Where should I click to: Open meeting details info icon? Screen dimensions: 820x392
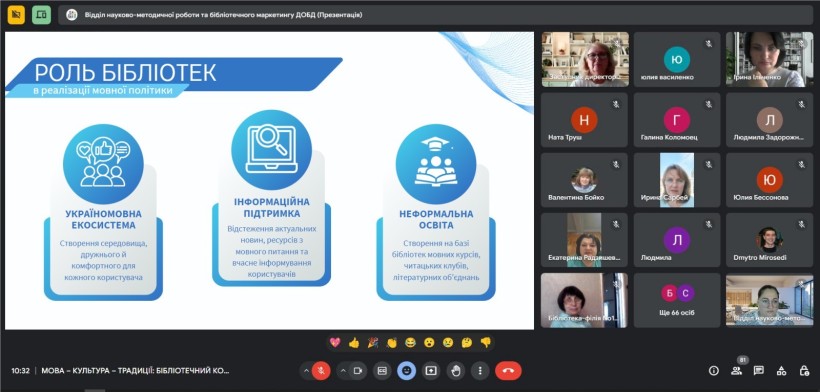coord(714,371)
